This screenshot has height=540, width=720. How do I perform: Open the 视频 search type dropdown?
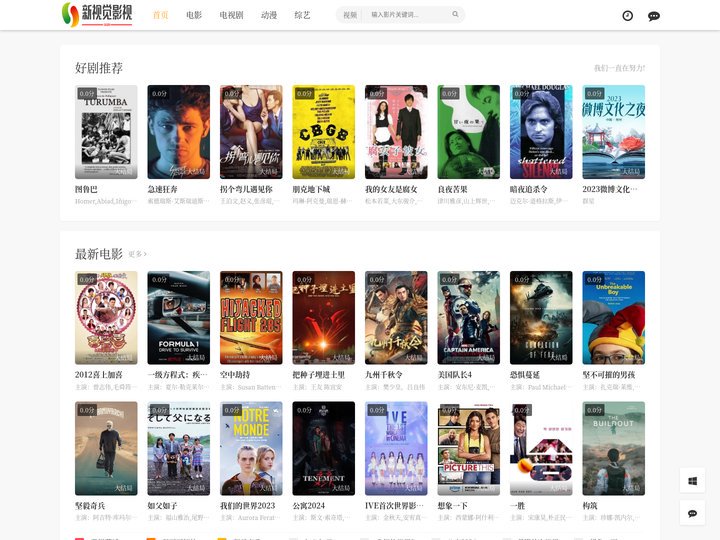pos(350,15)
